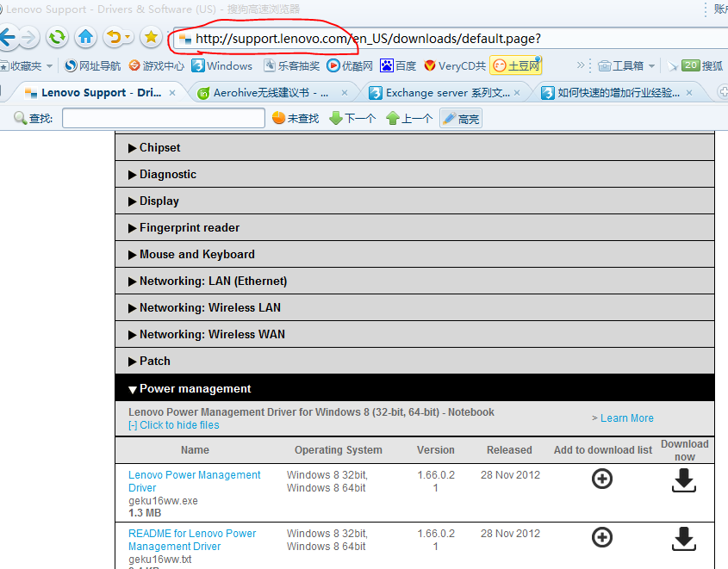The image size is (728, 569).
Task: Expand the Diagnostic section
Action: pos(414,175)
